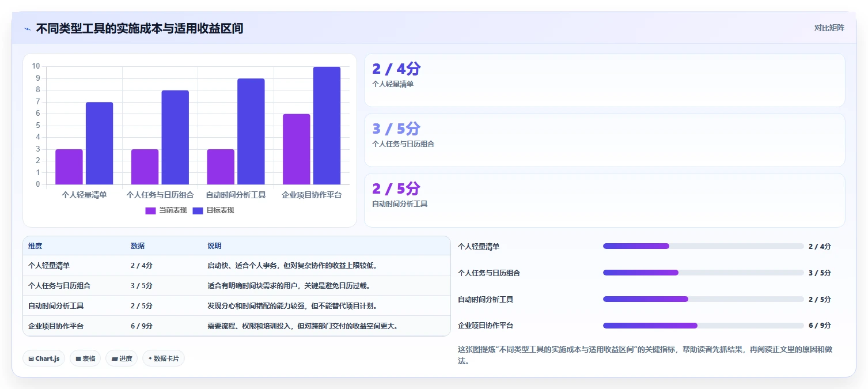Click the 个人任务与日历组合 x-axis label in chart
Viewport: 868px width, 389px height.
coord(160,195)
